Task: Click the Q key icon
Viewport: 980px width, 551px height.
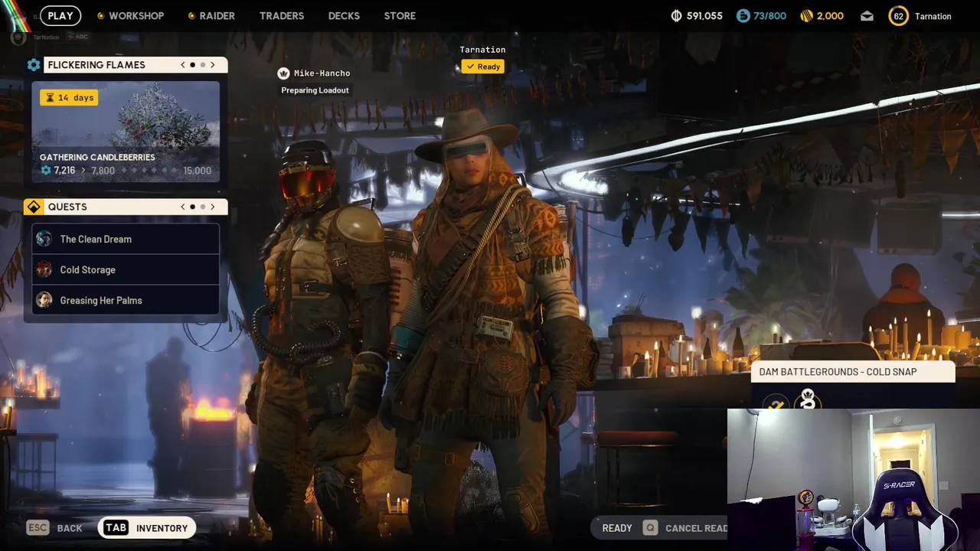Action: tap(650, 528)
